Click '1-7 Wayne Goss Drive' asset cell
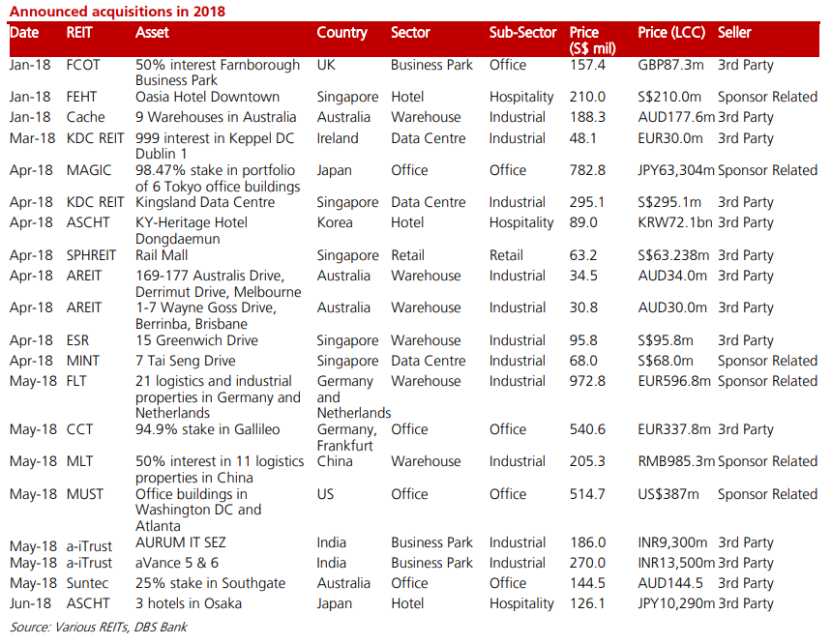The image size is (831, 644). point(206,315)
